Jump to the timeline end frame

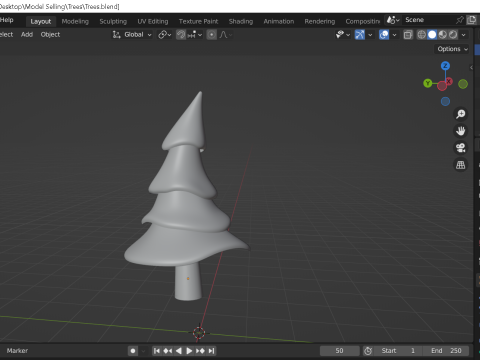(211, 351)
